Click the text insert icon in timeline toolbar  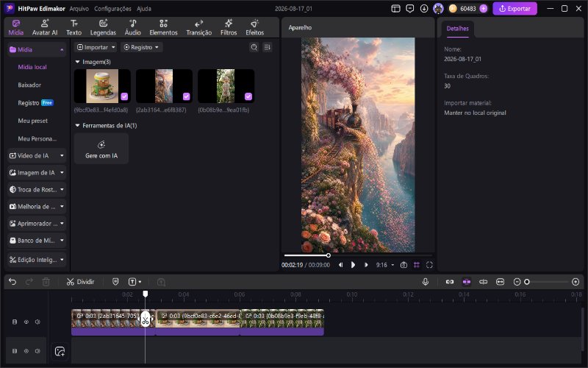click(132, 282)
